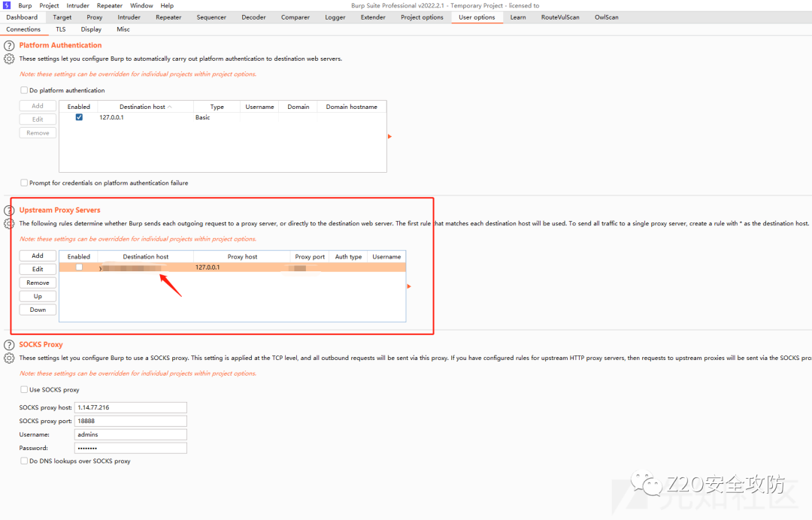Tick Prompt for credentials on authentication failure
The width and height of the screenshot is (812, 520).
24,183
